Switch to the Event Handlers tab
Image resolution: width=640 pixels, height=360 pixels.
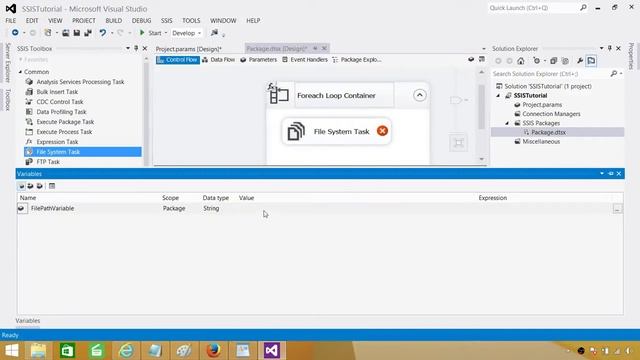click(x=304, y=60)
